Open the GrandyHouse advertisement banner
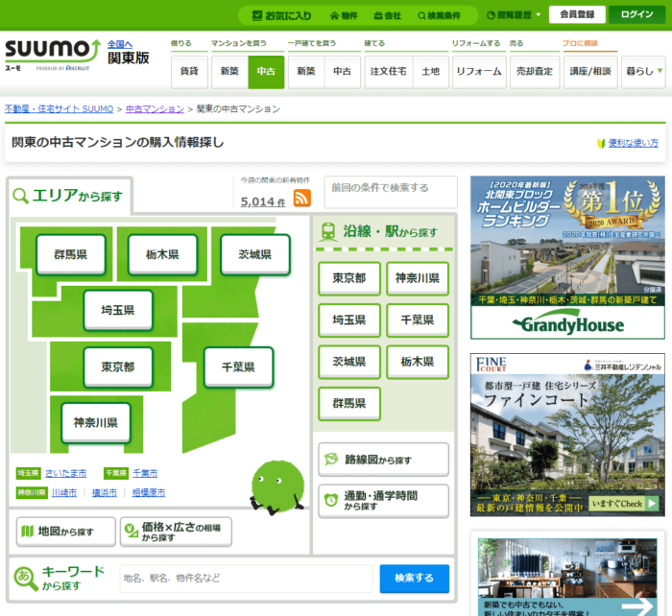672x616 pixels. coord(567,257)
